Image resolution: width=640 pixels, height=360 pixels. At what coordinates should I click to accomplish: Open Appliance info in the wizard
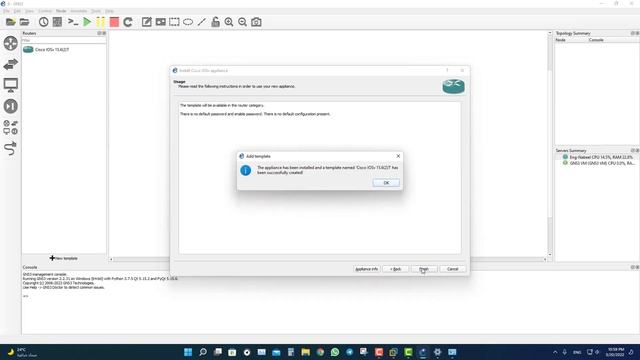[x=367, y=269]
